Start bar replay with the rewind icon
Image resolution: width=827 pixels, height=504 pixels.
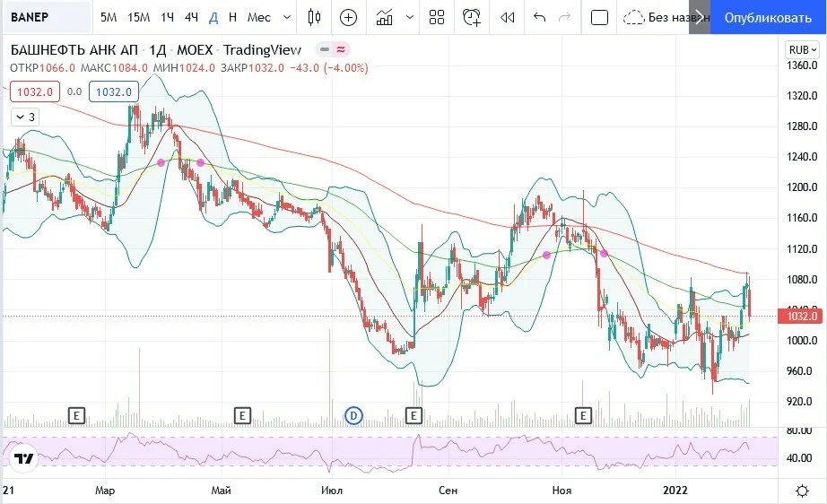click(508, 17)
